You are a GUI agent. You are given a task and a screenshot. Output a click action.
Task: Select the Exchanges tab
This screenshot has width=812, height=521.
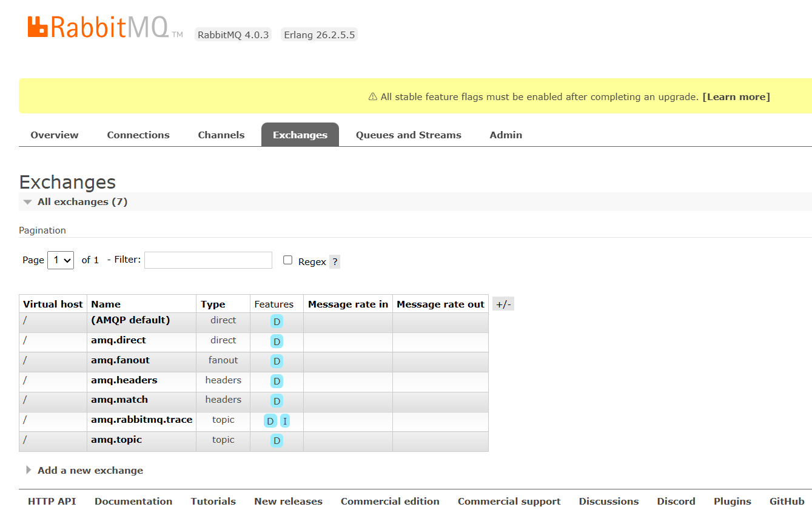[x=300, y=135]
